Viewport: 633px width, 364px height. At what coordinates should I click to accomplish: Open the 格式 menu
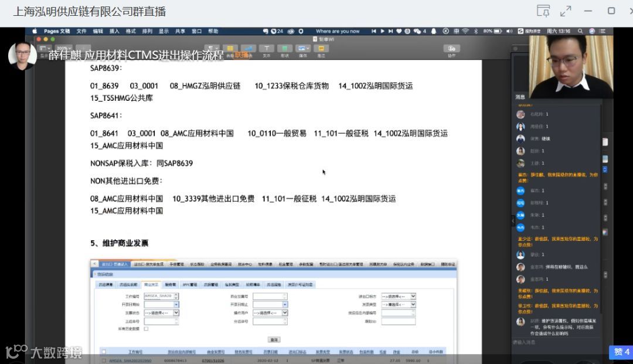pos(131,31)
